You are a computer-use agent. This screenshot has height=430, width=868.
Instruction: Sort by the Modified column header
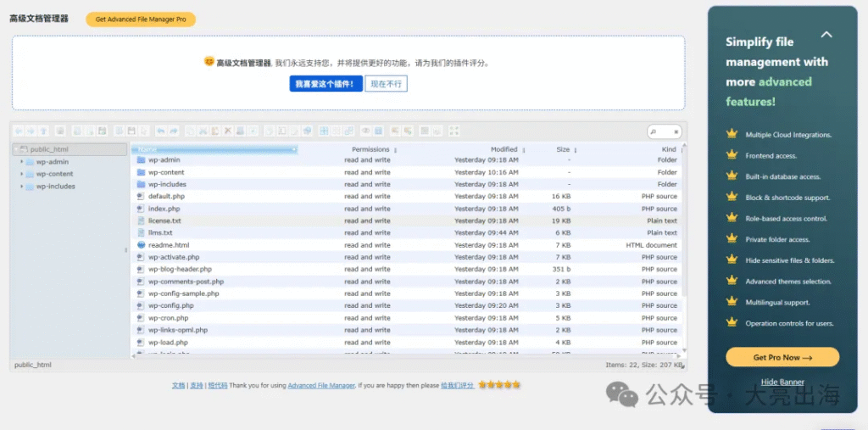[504, 149]
